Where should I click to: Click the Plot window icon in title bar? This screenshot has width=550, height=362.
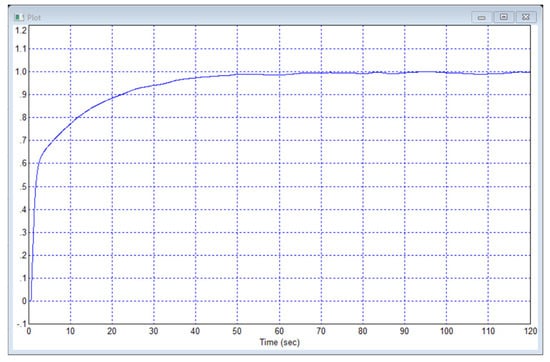19,17
